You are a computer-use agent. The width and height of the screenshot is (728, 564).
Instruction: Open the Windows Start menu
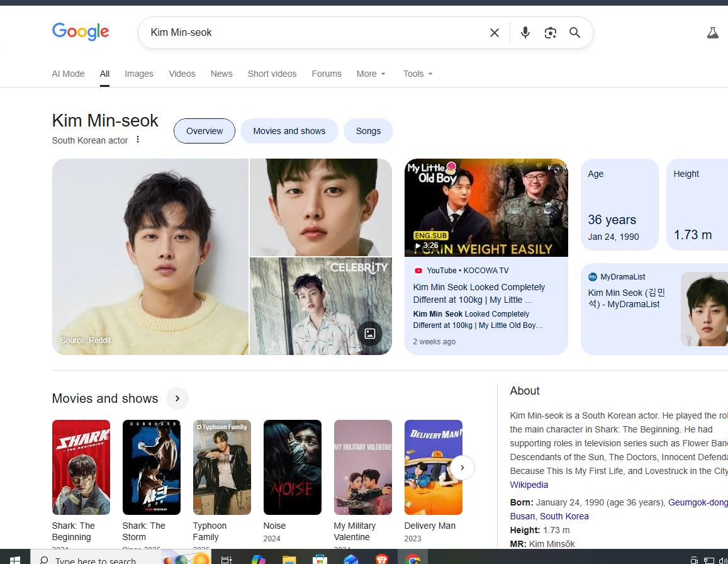[15, 560]
